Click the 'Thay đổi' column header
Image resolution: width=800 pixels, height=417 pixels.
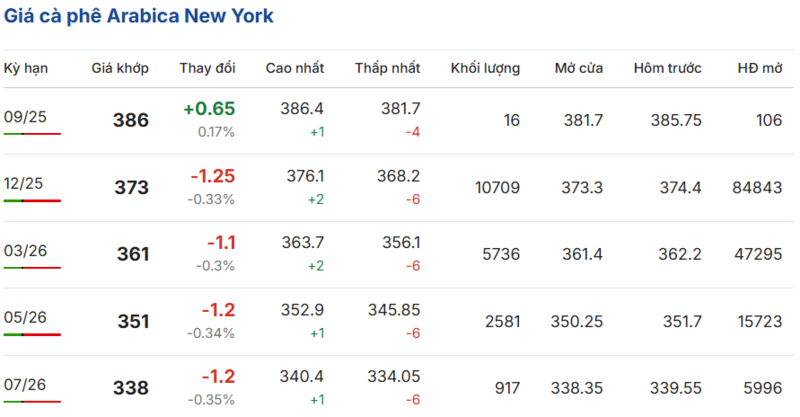pyautogui.click(x=207, y=69)
